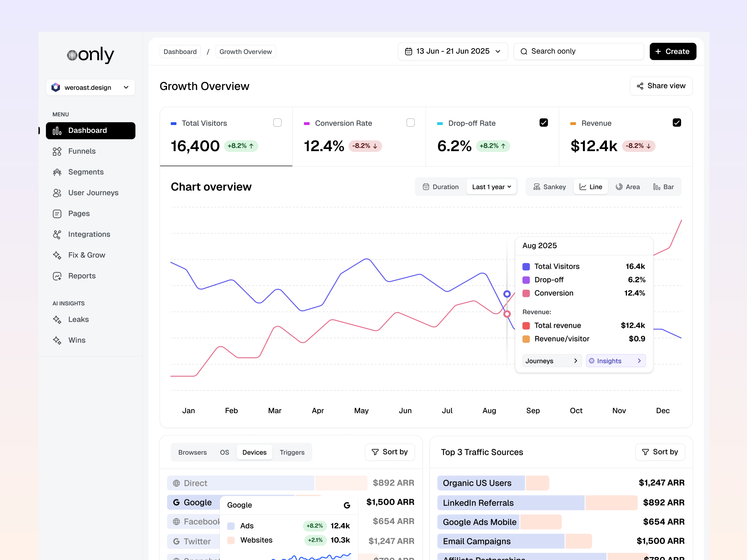Screen dimensions: 747x560
Task: Open the Funnels icon in sidebar
Action: (57, 152)
